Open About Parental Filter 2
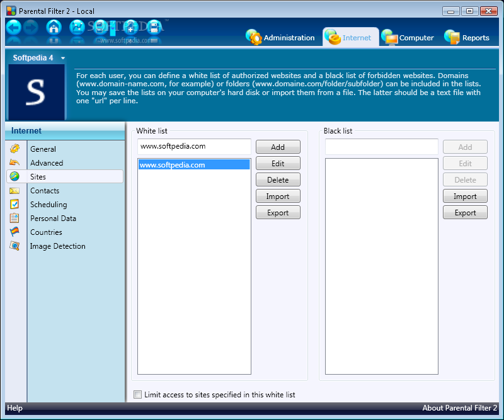This screenshot has height=420, width=504. pyautogui.click(x=460, y=408)
